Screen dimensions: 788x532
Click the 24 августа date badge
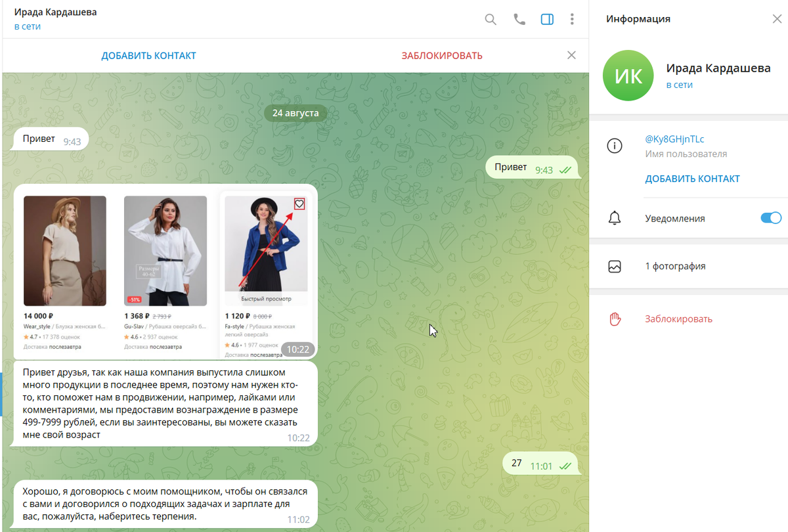[295, 113]
